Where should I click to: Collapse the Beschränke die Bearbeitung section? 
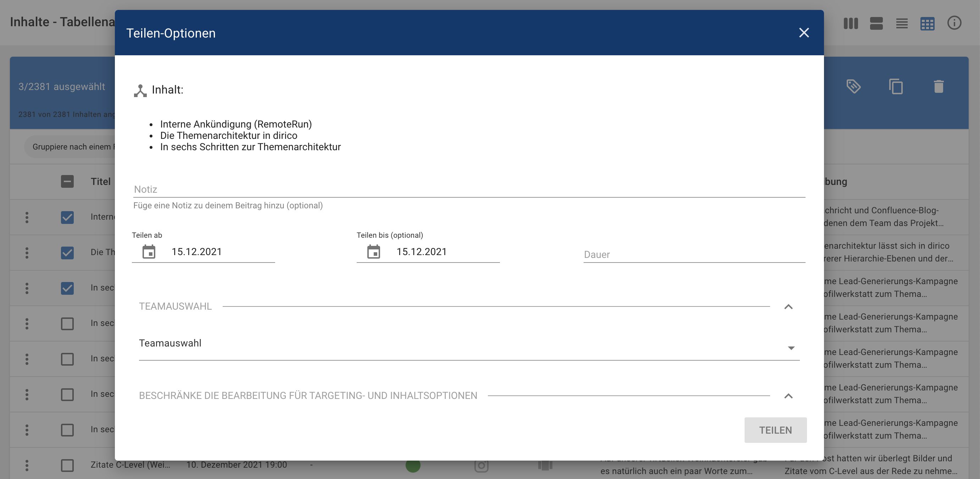[x=788, y=396]
